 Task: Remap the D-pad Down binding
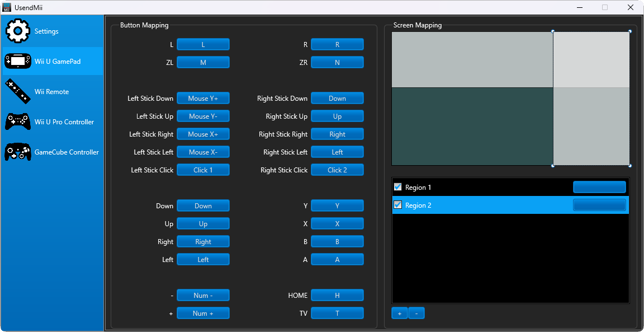click(x=203, y=205)
